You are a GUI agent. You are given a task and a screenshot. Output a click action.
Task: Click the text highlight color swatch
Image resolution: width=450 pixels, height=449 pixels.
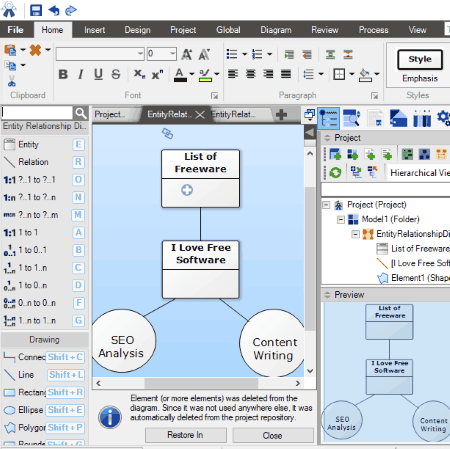tap(205, 75)
